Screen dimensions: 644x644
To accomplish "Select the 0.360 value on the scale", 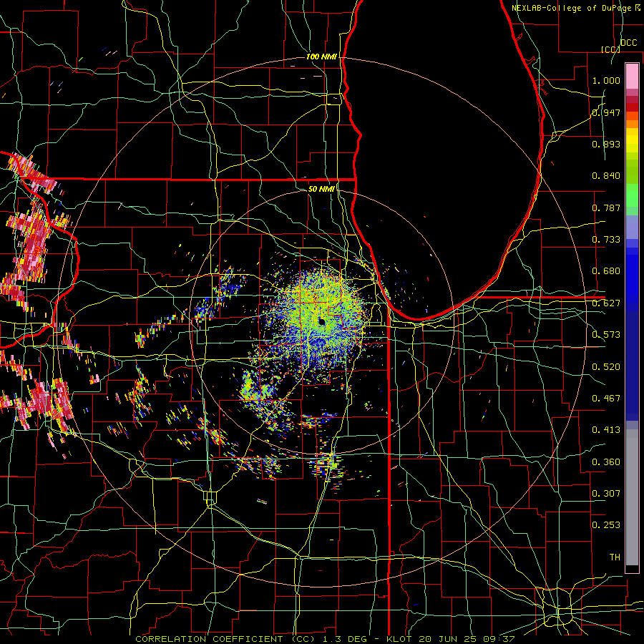I will coord(606,462).
